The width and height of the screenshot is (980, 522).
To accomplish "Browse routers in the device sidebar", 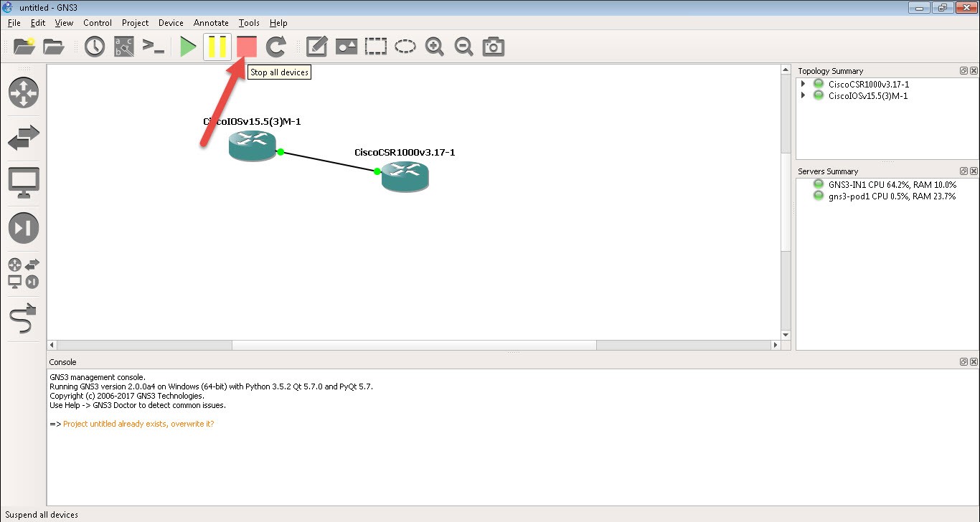I will 24,92.
